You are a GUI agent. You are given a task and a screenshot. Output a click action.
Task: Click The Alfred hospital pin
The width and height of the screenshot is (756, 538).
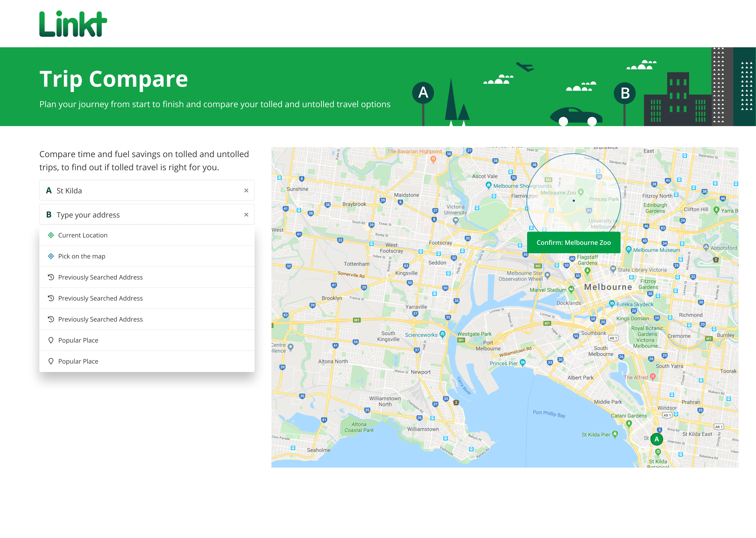coord(653,376)
